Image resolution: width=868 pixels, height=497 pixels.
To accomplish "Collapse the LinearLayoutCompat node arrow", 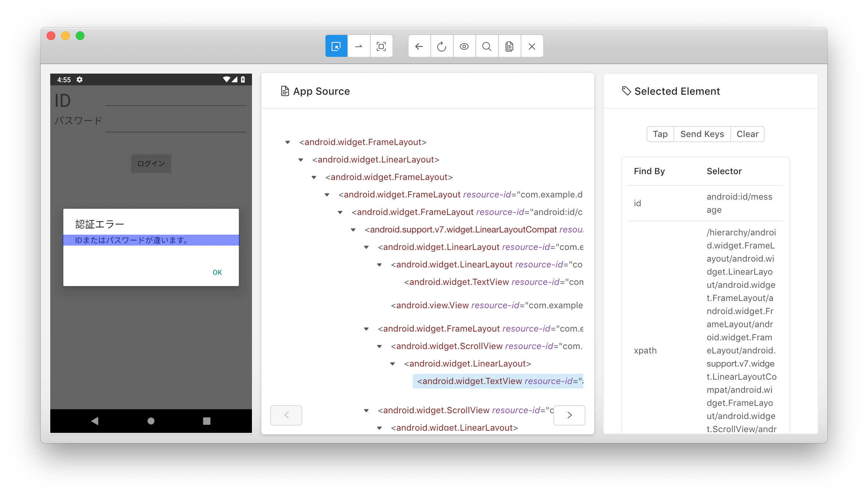I will pos(353,230).
